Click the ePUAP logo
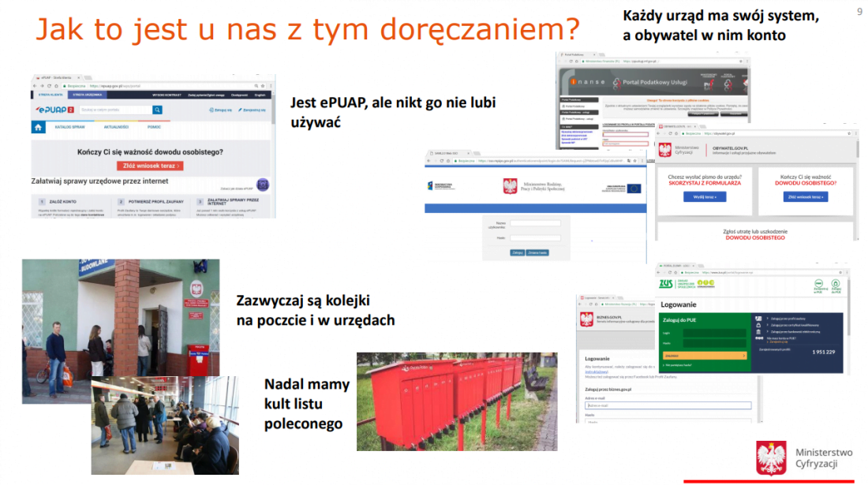Screen dimensions: 868x485 (x=55, y=110)
